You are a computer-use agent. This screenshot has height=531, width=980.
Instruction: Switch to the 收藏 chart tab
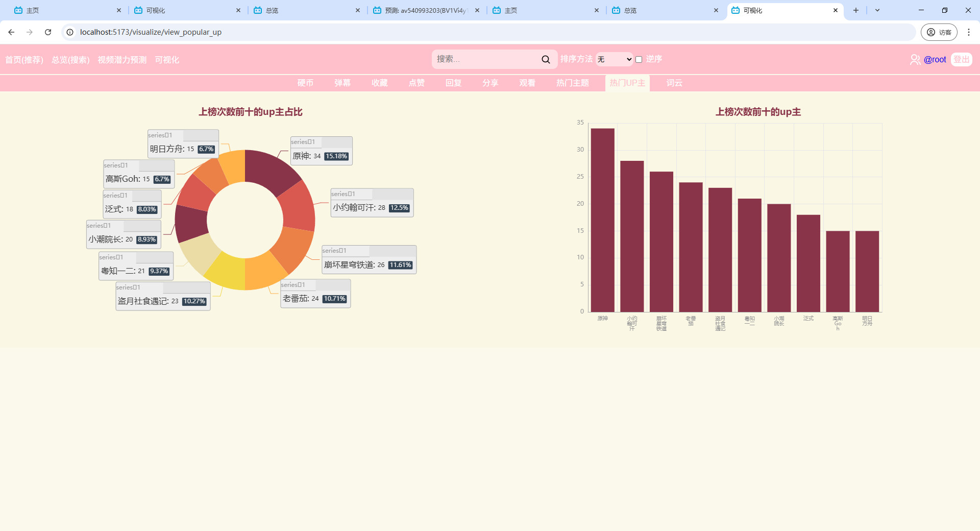click(x=379, y=83)
